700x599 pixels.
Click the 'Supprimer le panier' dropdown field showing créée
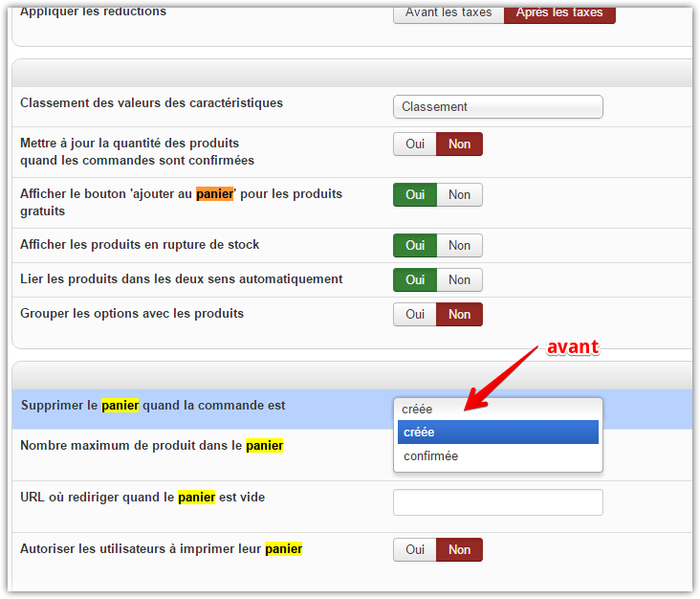[x=498, y=410]
